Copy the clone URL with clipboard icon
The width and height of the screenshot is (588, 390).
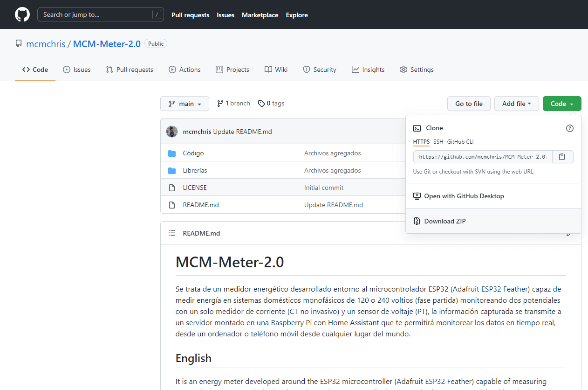pos(562,157)
